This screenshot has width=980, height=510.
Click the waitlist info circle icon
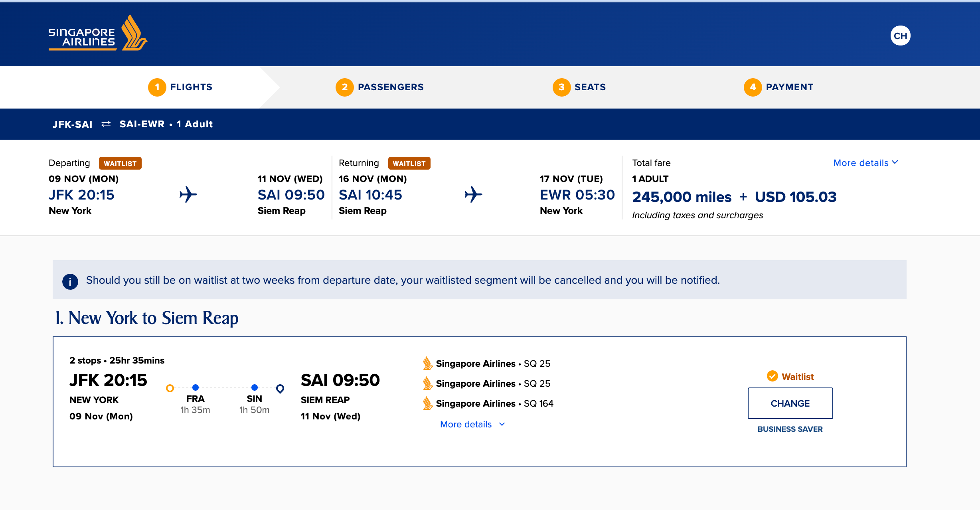click(x=70, y=281)
